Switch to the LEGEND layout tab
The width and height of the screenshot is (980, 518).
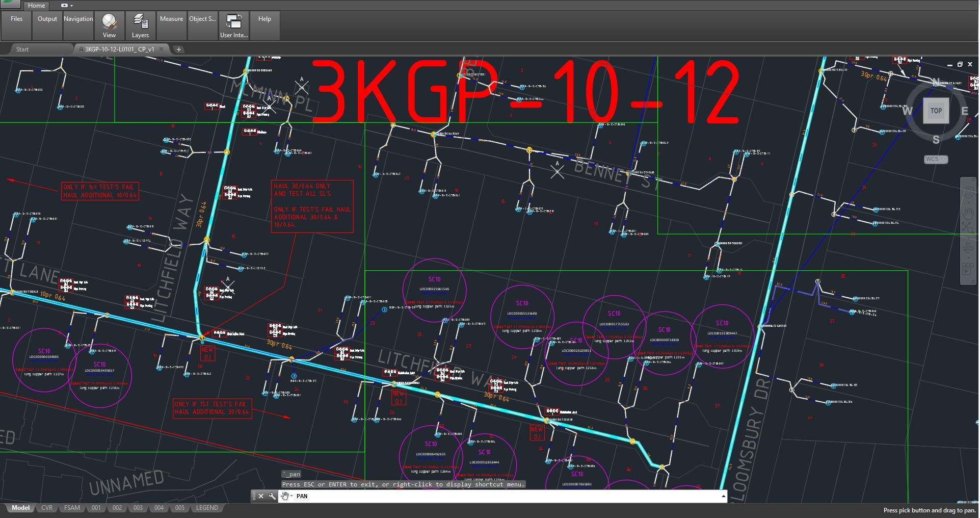click(207, 508)
